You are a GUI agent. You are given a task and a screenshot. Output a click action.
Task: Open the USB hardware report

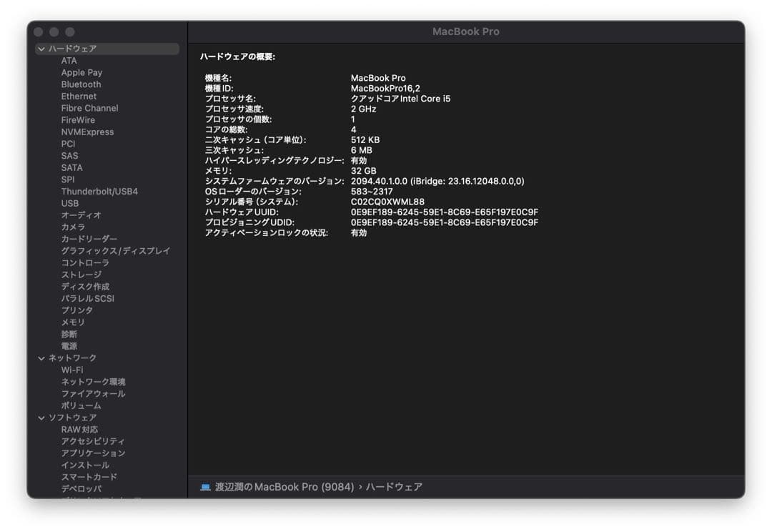tap(69, 203)
